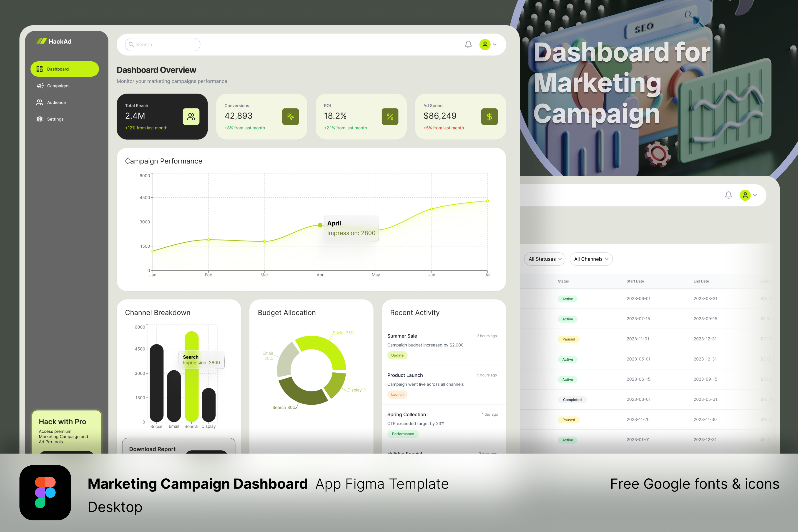Click the notification bell in the top bar
The height and width of the screenshot is (532, 798).
tap(468, 44)
